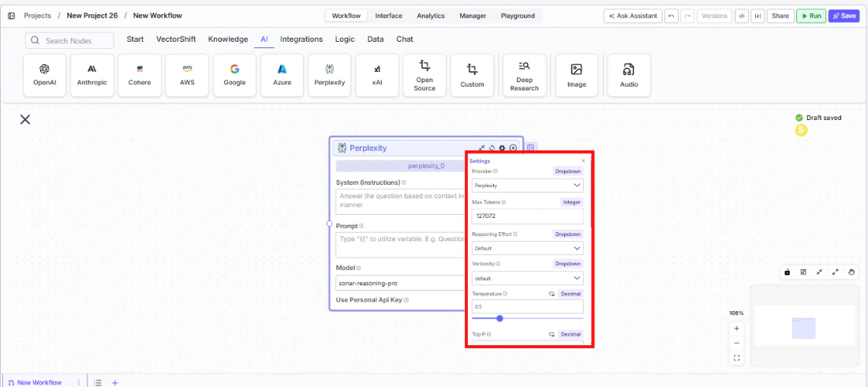The height and width of the screenshot is (387, 868).
Task: Expand all nodes on canvas
Action: pyautogui.click(x=836, y=272)
